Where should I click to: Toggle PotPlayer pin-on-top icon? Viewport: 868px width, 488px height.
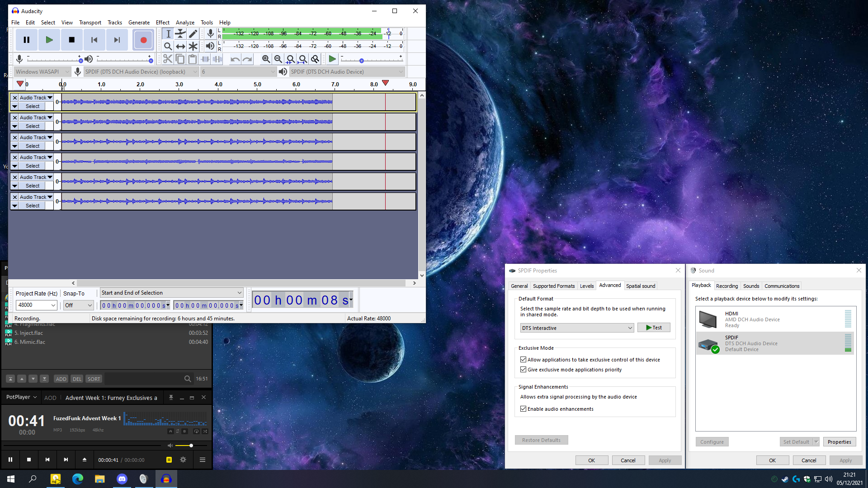(171, 398)
